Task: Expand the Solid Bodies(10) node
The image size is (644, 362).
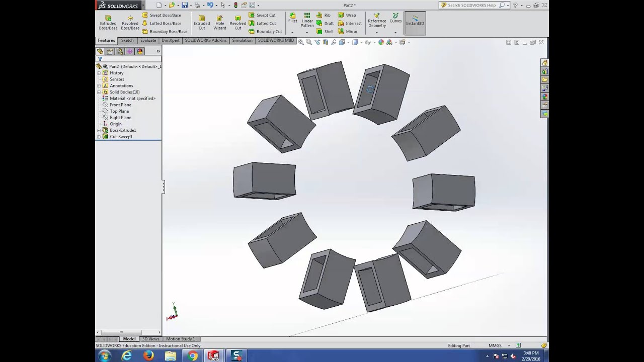Action: pyautogui.click(x=99, y=92)
